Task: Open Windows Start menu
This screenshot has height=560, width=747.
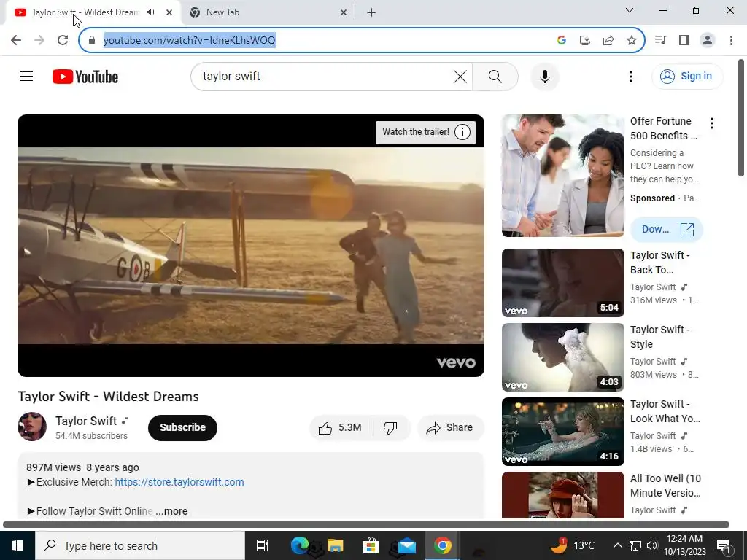Action: [x=18, y=545]
